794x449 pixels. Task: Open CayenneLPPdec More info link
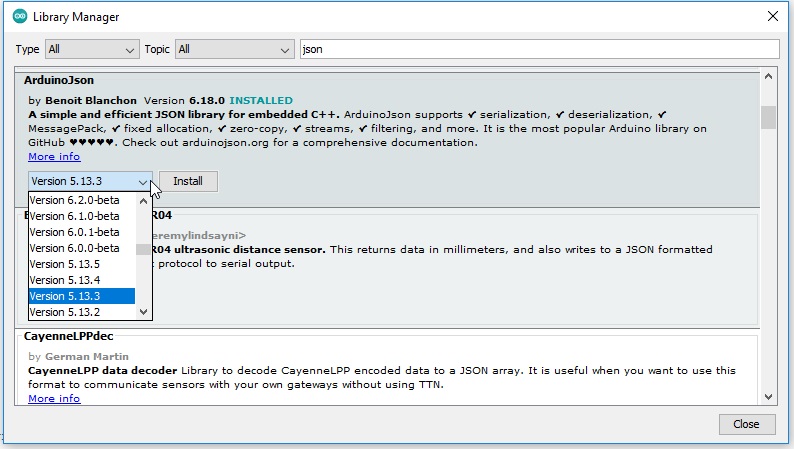(x=54, y=398)
